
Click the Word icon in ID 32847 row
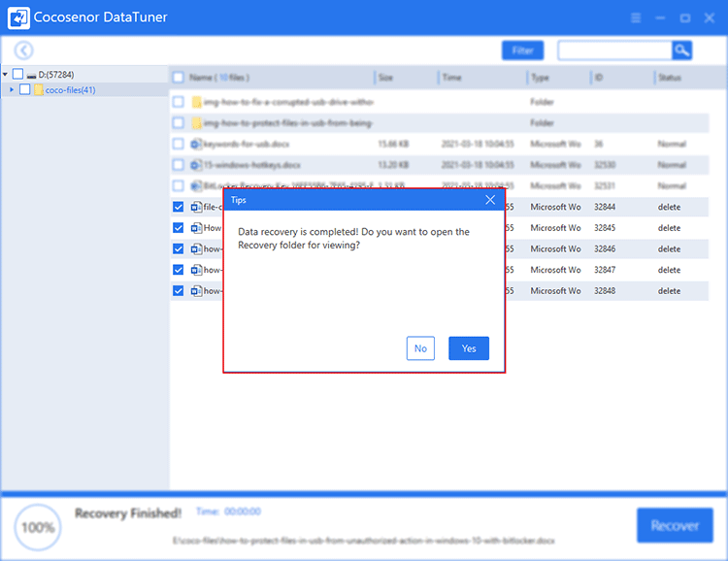tap(196, 270)
